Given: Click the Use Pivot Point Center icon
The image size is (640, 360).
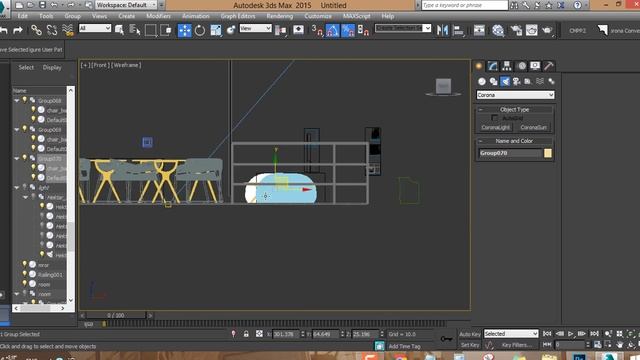Looking at the screenshot, I should coord(281,30).
